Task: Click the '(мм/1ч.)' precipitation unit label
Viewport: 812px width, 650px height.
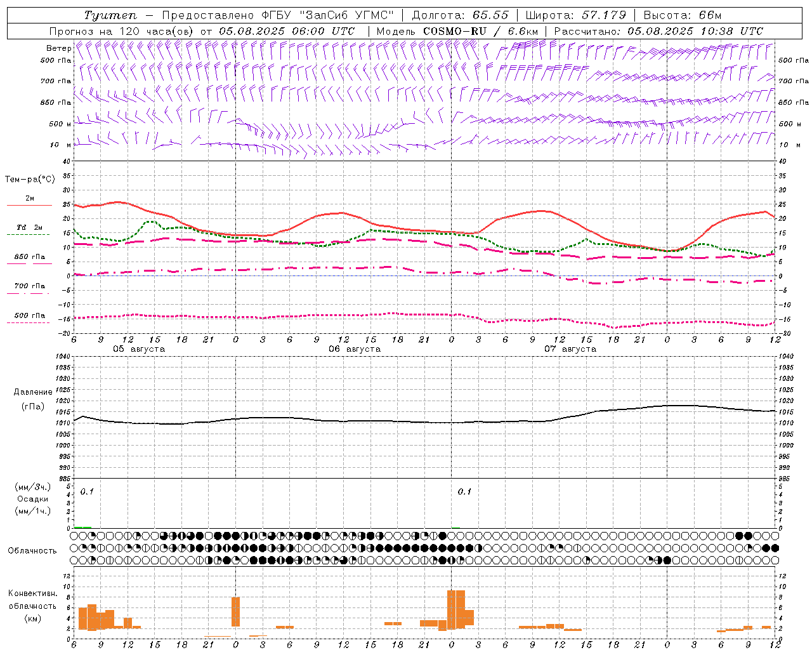Action: (x=32, y=511)
